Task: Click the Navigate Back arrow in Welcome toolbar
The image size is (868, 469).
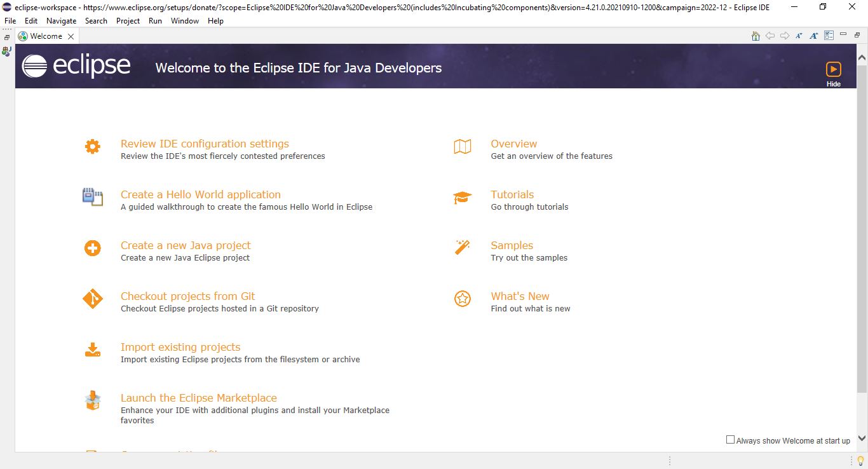Action: (770, 36)
